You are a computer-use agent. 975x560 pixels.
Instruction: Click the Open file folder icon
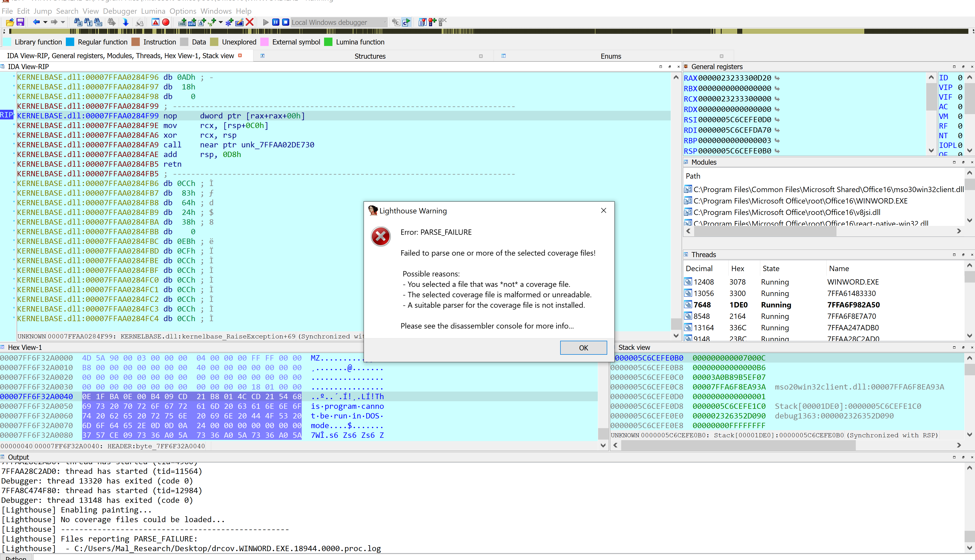click(10, 22)
